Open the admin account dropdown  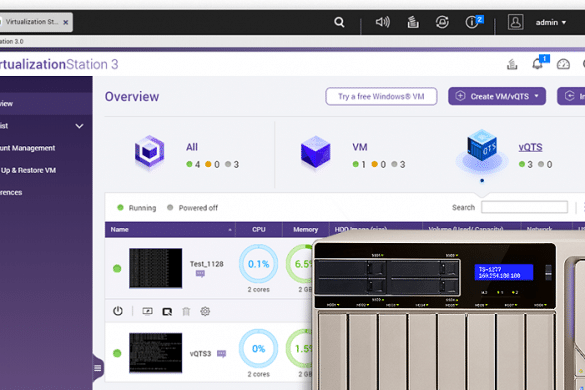click(x=551, y=23)
